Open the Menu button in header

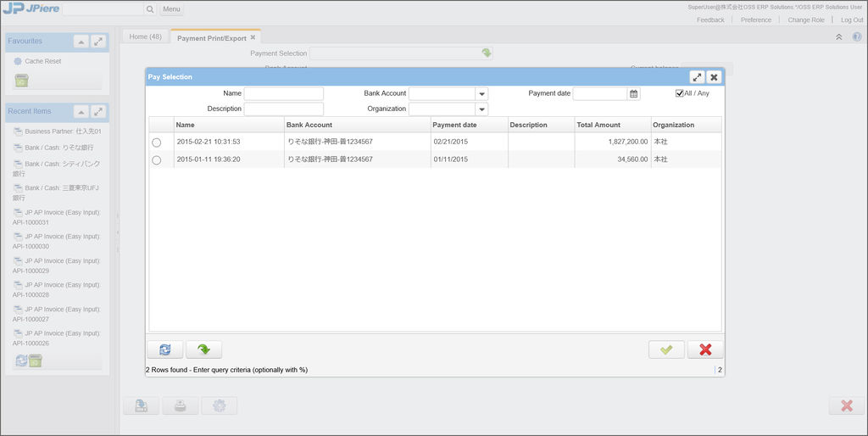171,9
